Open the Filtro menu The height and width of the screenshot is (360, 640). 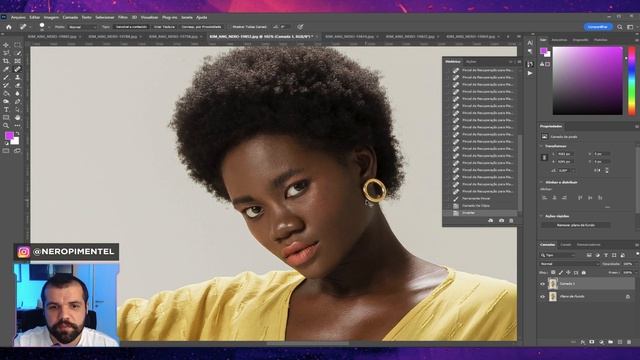click(x=122, y=18)
